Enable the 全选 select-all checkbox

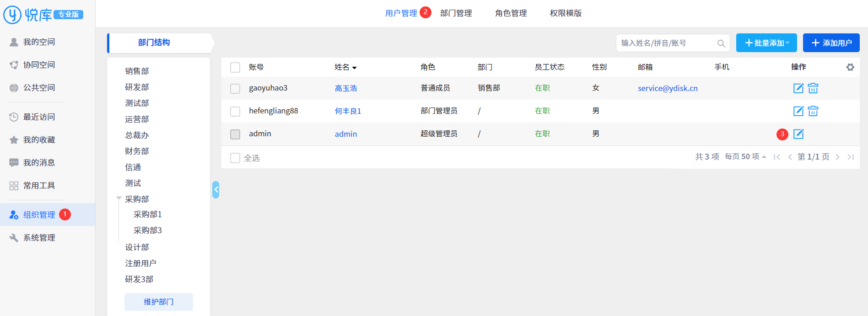(x=235, y=158)
